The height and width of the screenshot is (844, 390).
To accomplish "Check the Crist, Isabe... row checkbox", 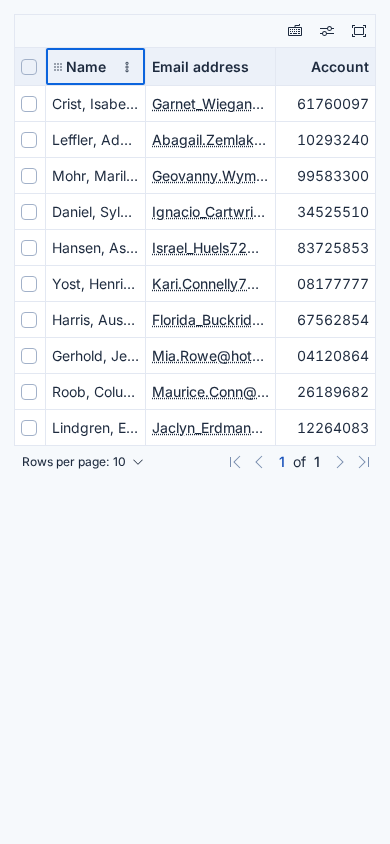I will point(29,104).
